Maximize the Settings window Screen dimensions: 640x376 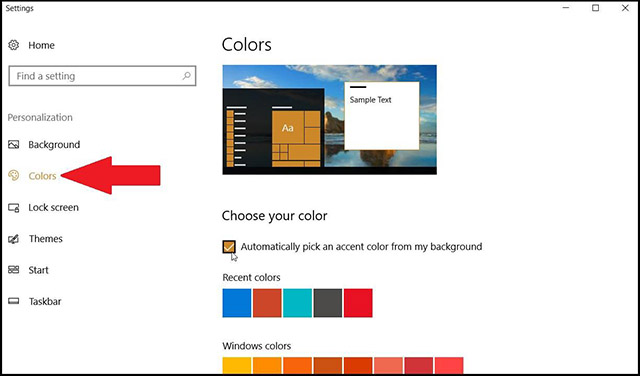tap(596, 8)
